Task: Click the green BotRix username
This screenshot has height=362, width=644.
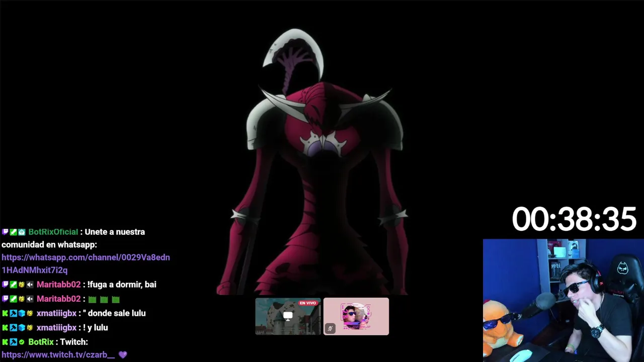Action: click(41, 342)
